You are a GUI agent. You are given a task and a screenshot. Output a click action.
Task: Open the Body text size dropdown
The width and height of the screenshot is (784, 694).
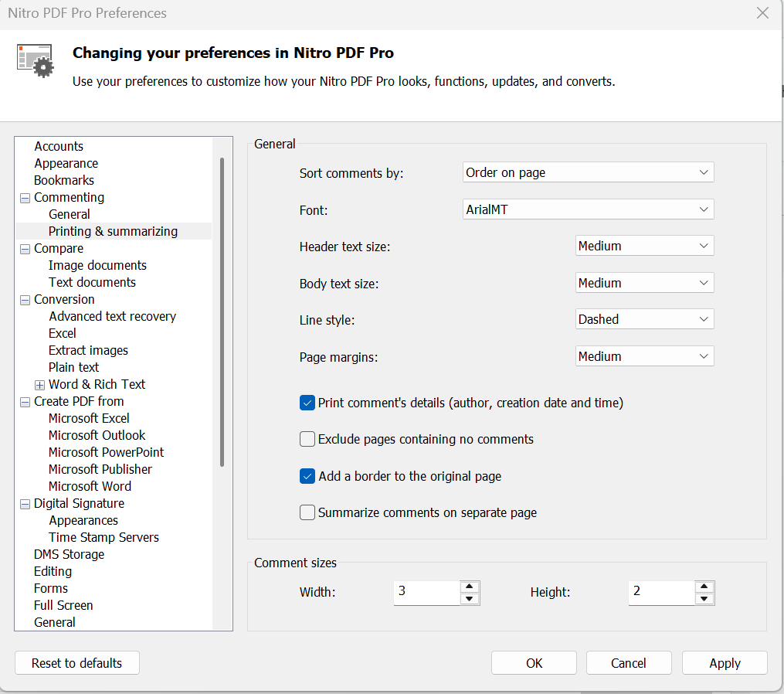click(644, 283)
